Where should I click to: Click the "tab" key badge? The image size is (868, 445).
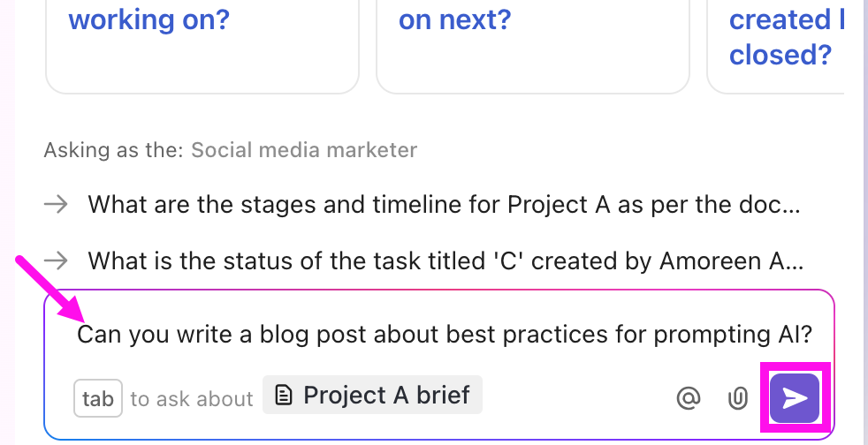tap(97, 398)
